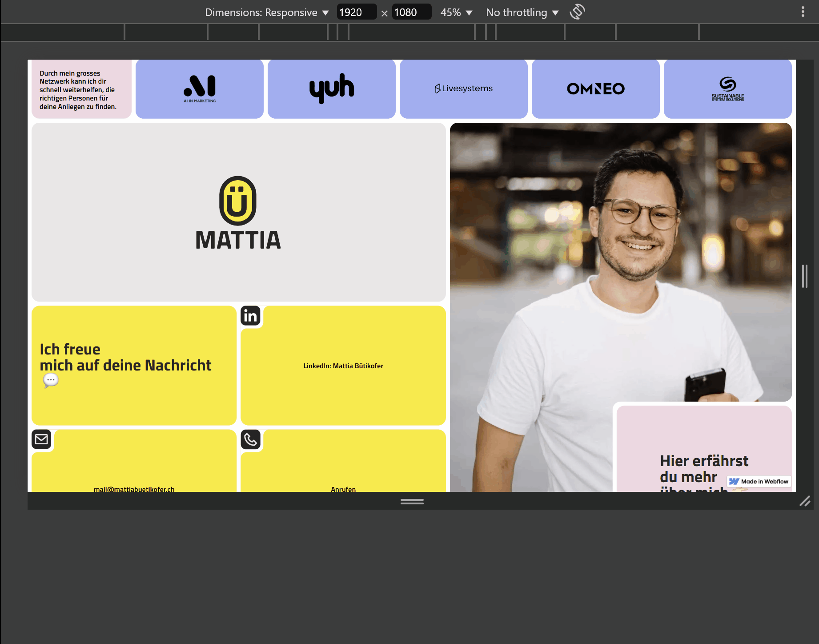Click the LinkedIn icon badge
Viewport: 819px width, 644px height.
[x=250, y=316]
